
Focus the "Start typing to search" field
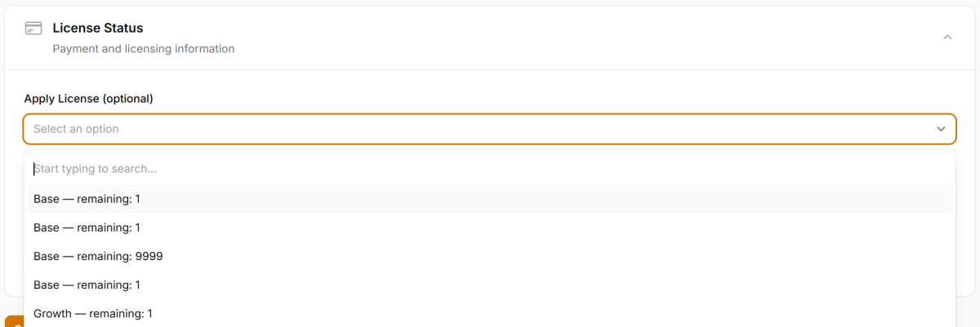pyautogui.click(x=488, y=169)
